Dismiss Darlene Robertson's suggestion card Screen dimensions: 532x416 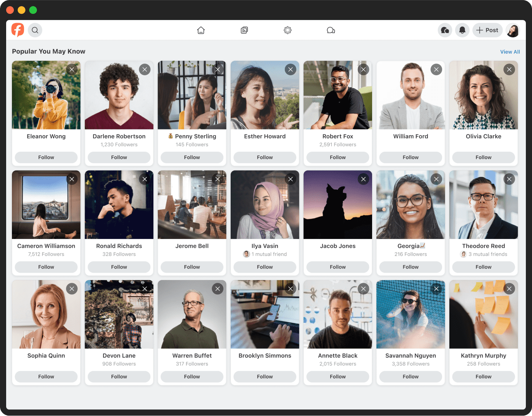pos(145,70)
